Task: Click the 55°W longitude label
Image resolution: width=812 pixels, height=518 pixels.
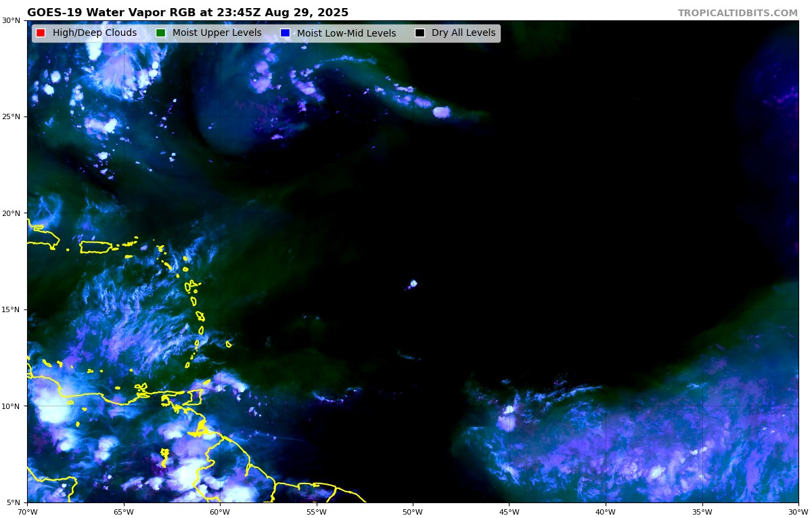Action: coord(317,512)
